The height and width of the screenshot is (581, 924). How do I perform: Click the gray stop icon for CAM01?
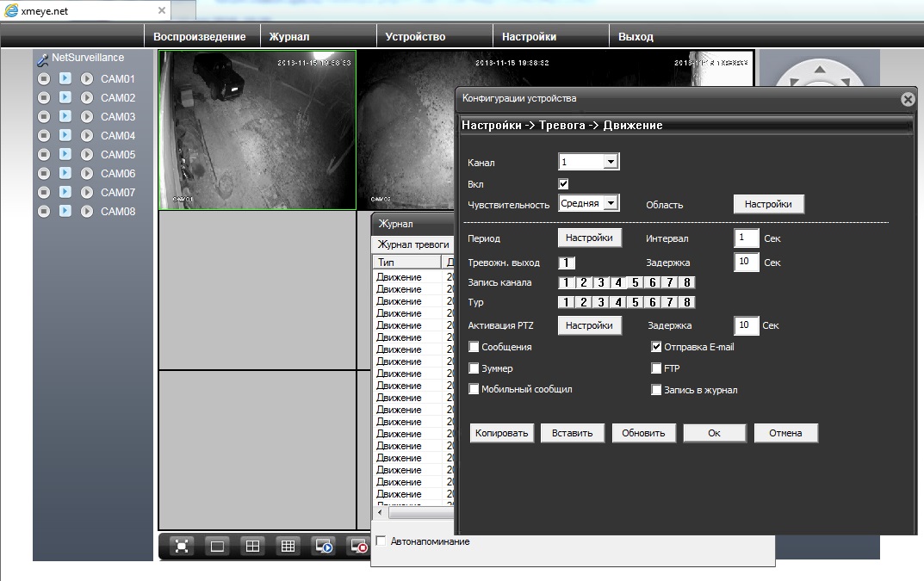pos(44,78)
